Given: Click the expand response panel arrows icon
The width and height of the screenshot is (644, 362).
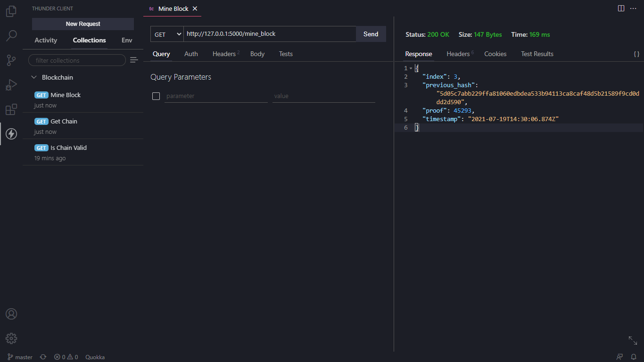Looking at the screenshot, I should 633,340.
